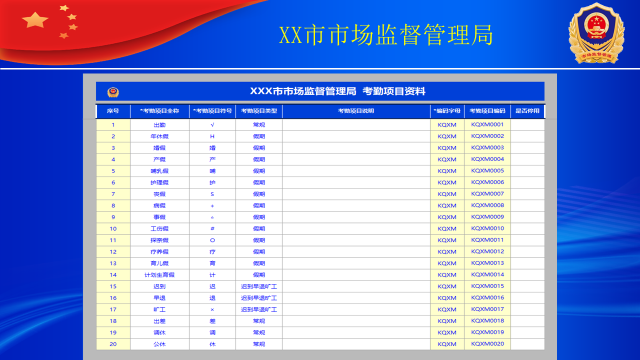The image size is (640, 360).
Task: Click the 考勤项目说明 field for 计划生育假
Action: click(356, 275)
